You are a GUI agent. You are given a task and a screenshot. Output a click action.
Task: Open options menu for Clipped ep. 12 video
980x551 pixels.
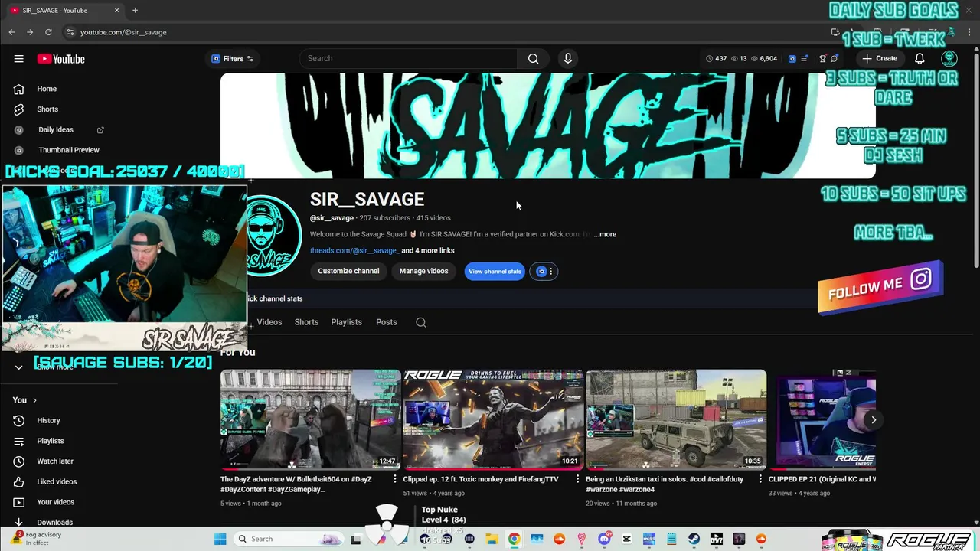pos(577,479)
